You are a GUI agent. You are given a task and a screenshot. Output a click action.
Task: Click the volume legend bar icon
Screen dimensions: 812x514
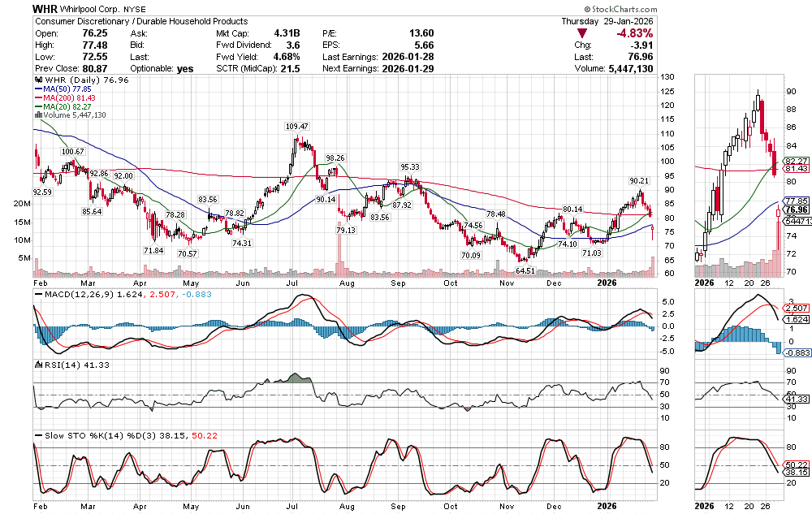[x=36, y=115]
